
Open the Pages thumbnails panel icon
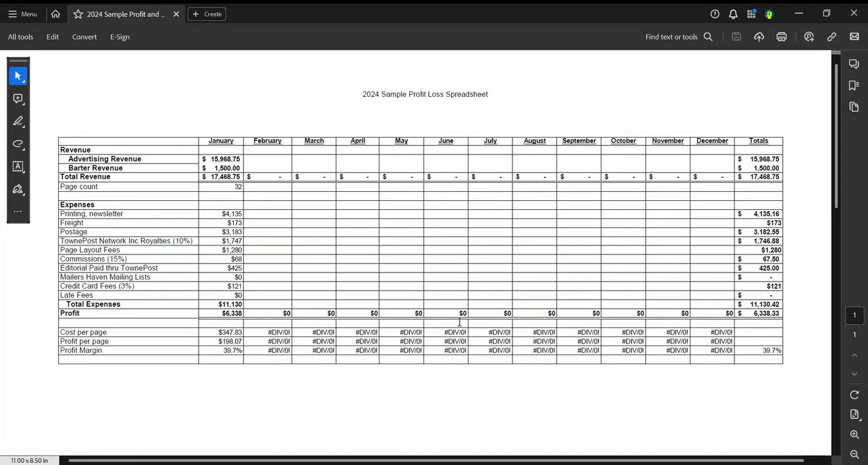point(854,107)
